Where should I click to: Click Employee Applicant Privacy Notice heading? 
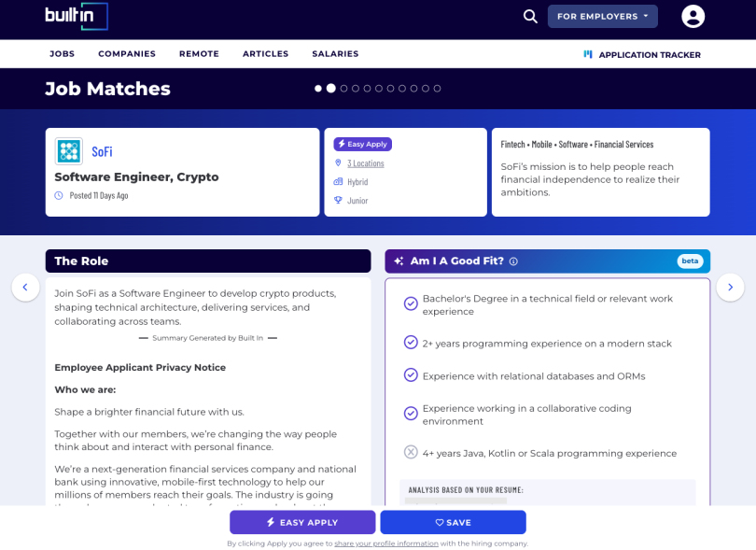pos(140,367)
